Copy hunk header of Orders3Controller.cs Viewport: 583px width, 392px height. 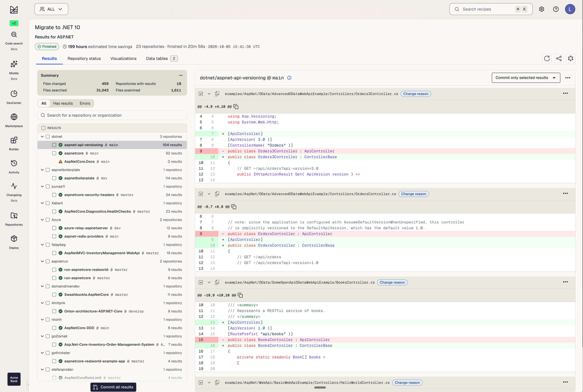click(x=236, y=107)
